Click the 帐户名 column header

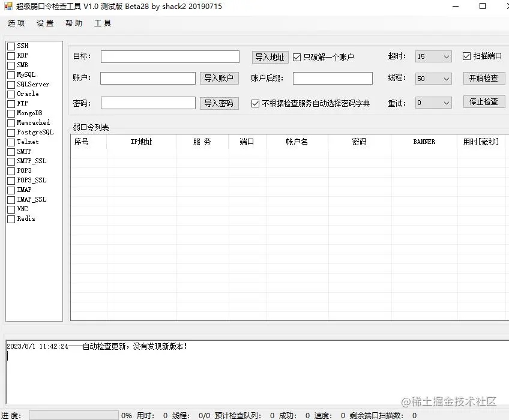point(297,142)
